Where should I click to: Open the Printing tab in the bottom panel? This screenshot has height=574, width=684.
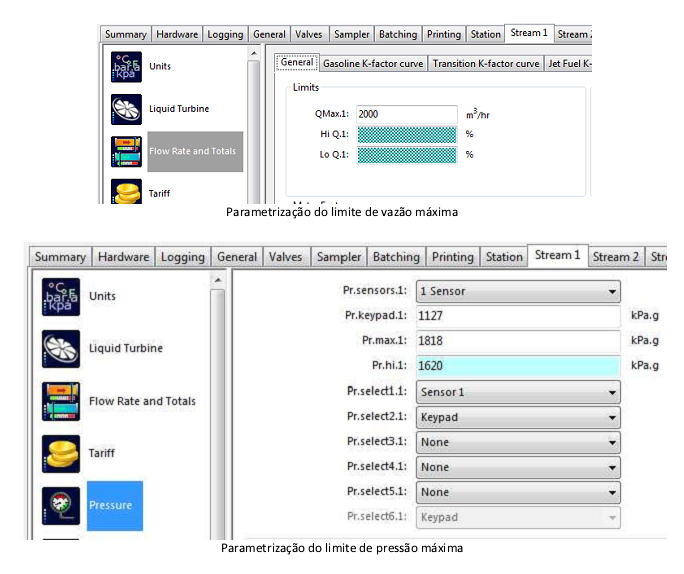[453, 257]
